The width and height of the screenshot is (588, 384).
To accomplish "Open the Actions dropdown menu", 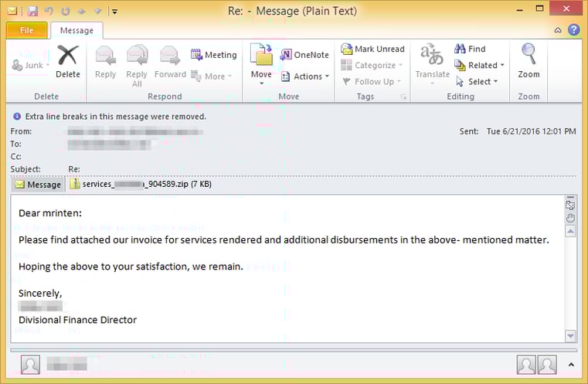I will (306, 76).
